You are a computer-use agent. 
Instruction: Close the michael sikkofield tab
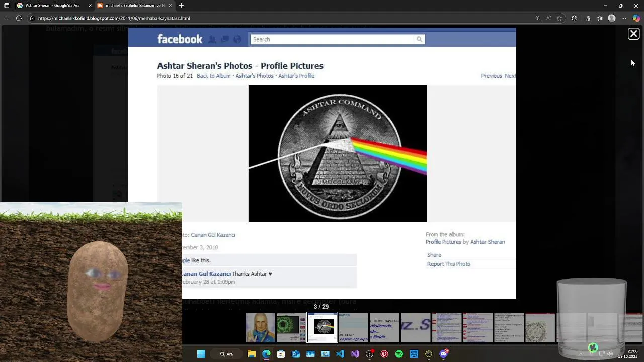(x=170, y=6)
